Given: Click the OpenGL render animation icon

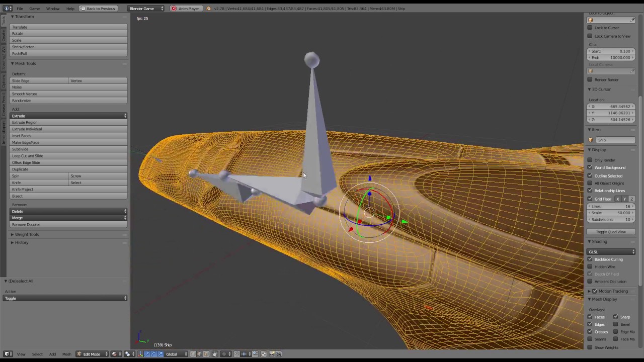Looking at the screenshot, I should point(278,354).
